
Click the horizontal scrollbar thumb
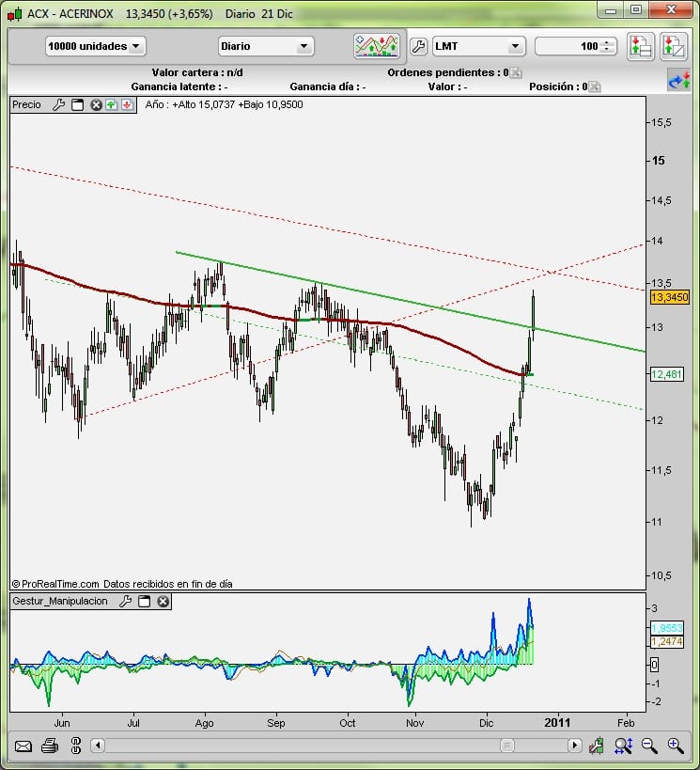pos(506,746)
